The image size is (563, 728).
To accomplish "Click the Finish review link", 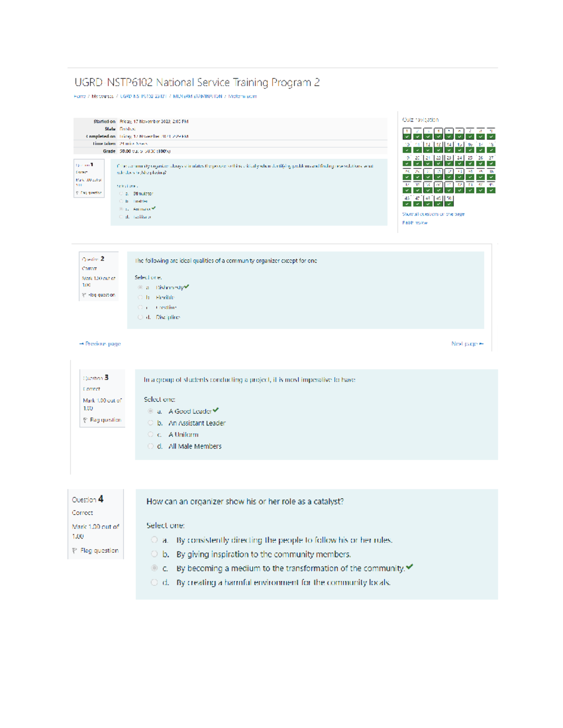I will click(x=415, y=223).
